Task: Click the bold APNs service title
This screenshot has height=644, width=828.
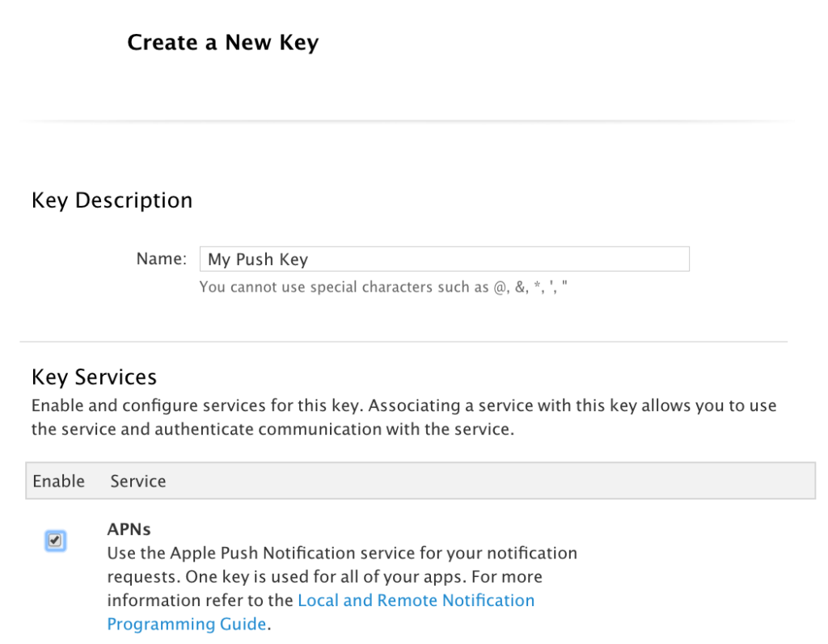Action: click(129, 529)
